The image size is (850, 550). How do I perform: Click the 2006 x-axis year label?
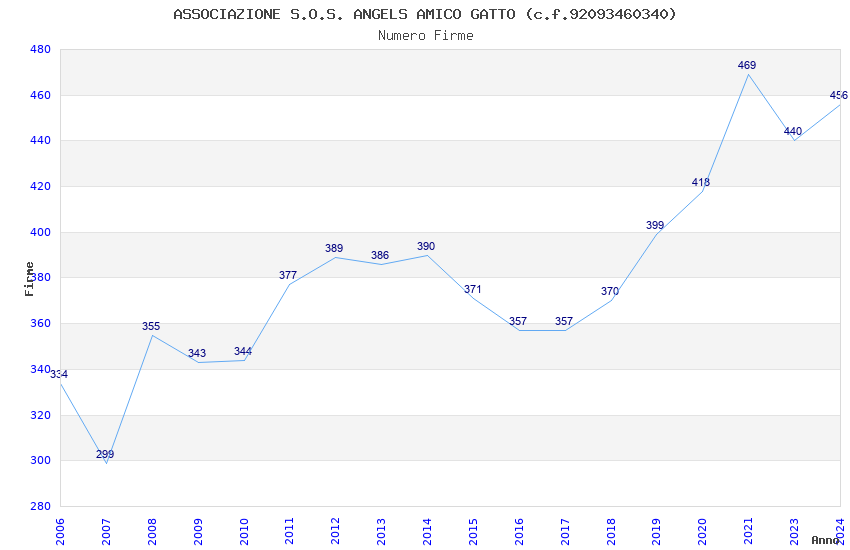pos(60,531)
